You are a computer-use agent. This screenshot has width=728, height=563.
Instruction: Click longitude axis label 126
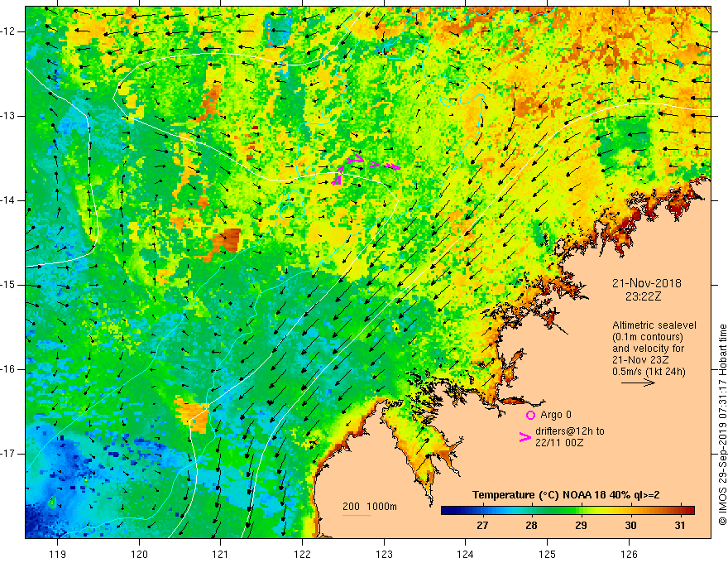click(x=629, y=554)
